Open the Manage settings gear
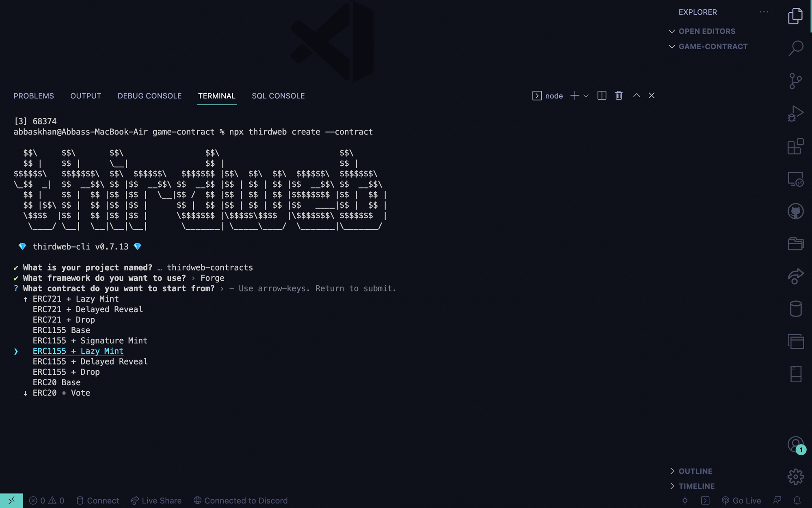The height and width of the screenshot is (508, 812). tap(795, 475)
